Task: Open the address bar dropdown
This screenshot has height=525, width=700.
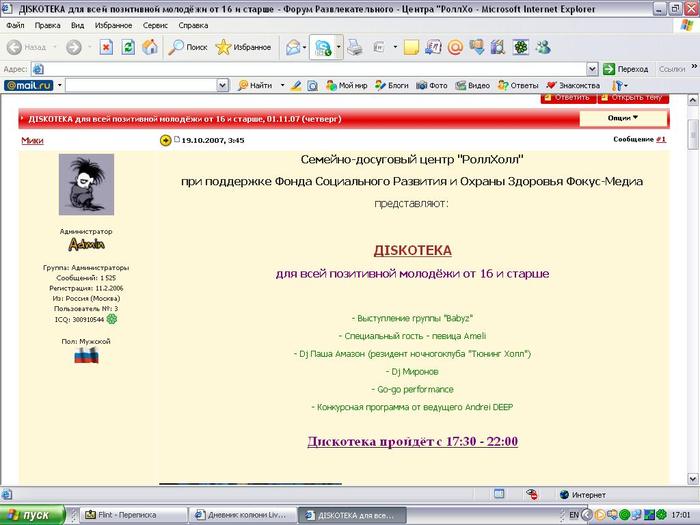Action: click(x=592, y=69)
